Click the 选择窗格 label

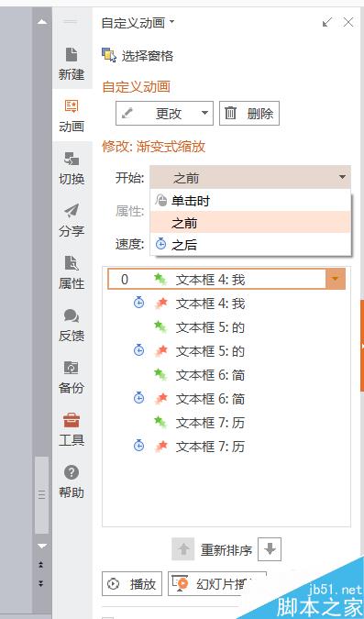[x=148, y=56]
